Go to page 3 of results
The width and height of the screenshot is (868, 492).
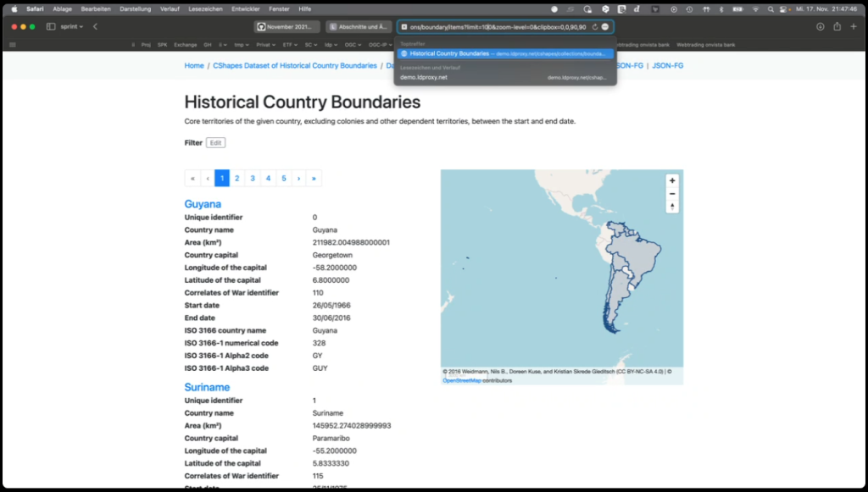click(253, 178)
